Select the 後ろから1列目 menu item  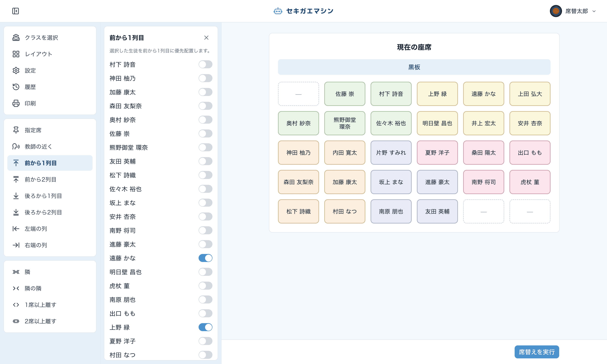(50, 196)
